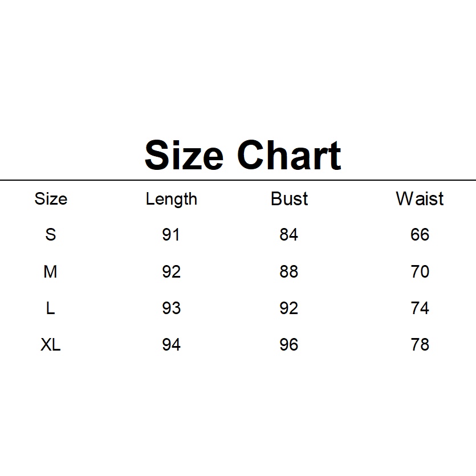The image size is (476, 476).
Task: Click length value 93 for size L
Action: pos(171,308)
